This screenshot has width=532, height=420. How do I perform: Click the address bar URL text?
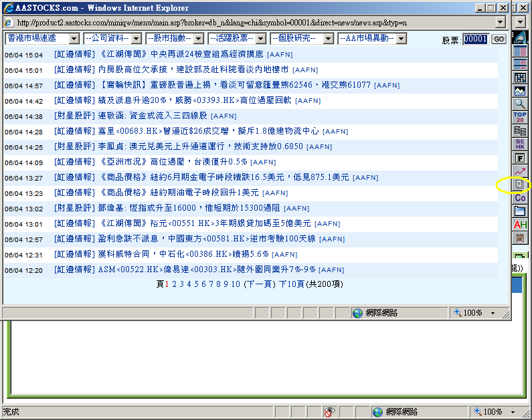click(211, 23)
